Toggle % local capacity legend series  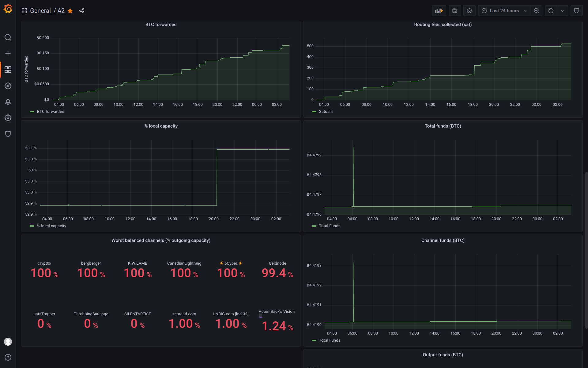[x=51, y=226]
